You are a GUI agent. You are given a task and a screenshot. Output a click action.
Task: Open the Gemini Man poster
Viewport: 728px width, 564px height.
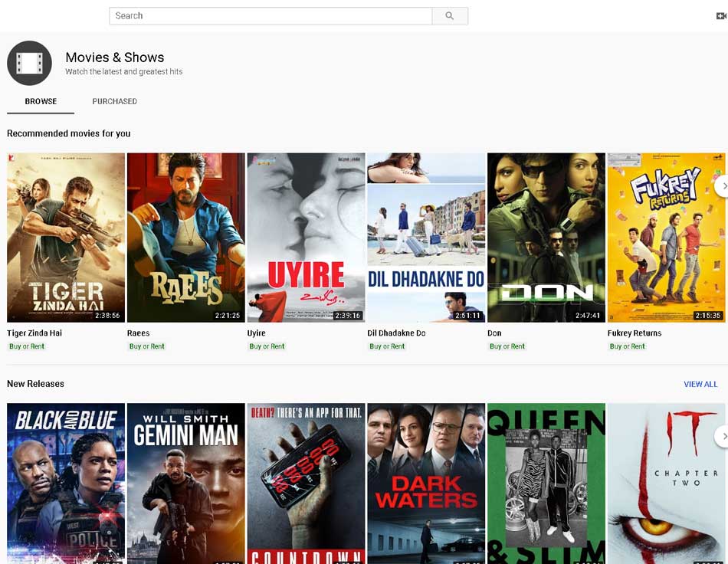pos(185,484)
